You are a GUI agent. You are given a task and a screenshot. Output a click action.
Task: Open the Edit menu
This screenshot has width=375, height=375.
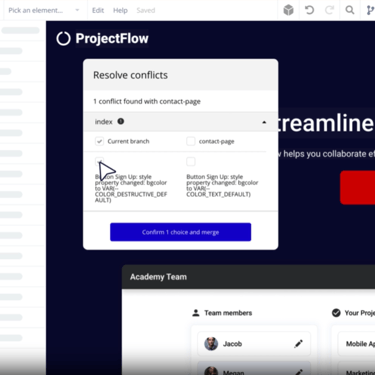98,10
